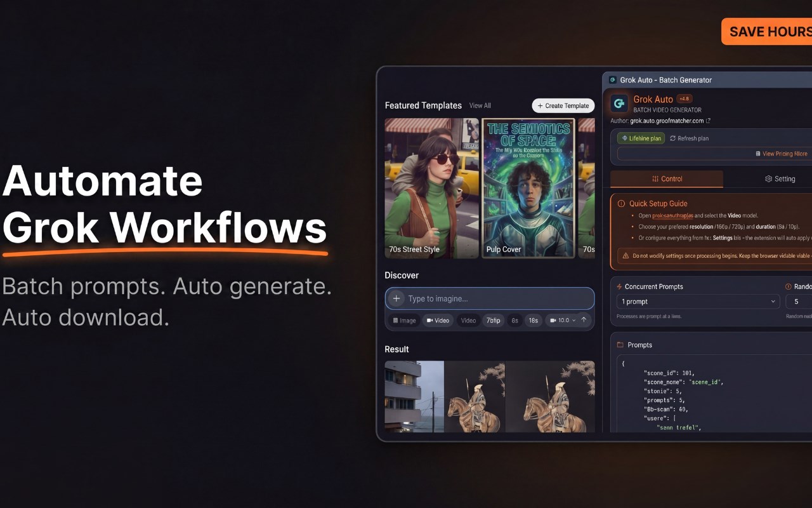Open the second horse rider result thumbnail
Image resolution: width=812 pixels, height=508 pixels.
(550, 397)
